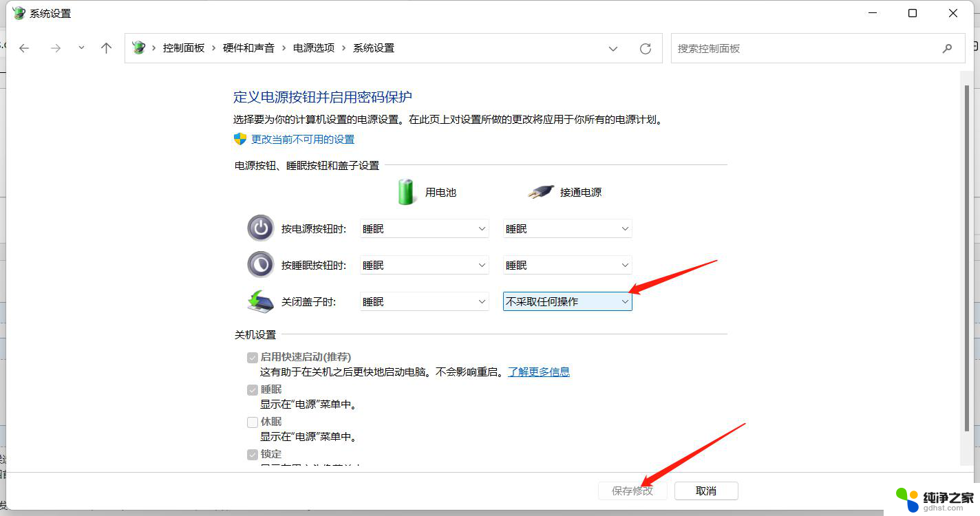980x516 pixels.
Task: Open 按睡眠按钮时 battery dropdown
Action: (425, 266)
